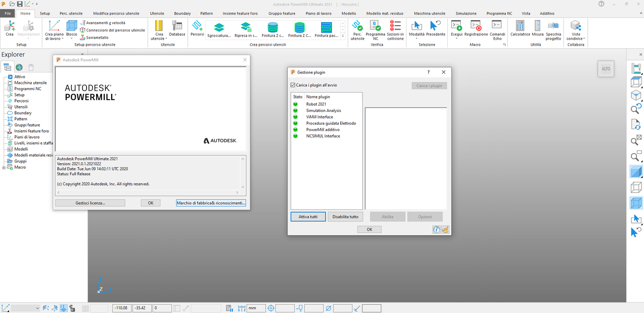644x313 pixels.
Task: Click the X coordinate field showing -110.08
Action: pos(121,308)
